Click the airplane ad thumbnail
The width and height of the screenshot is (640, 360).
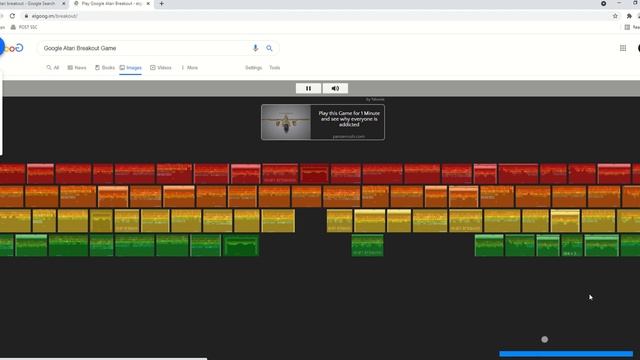[x=286, y=122]
